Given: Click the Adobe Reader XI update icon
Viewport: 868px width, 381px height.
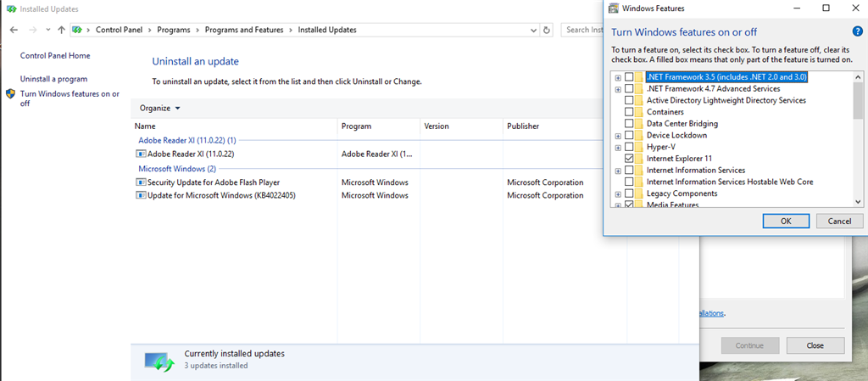Looking at the screenshot, I should 141,154.
